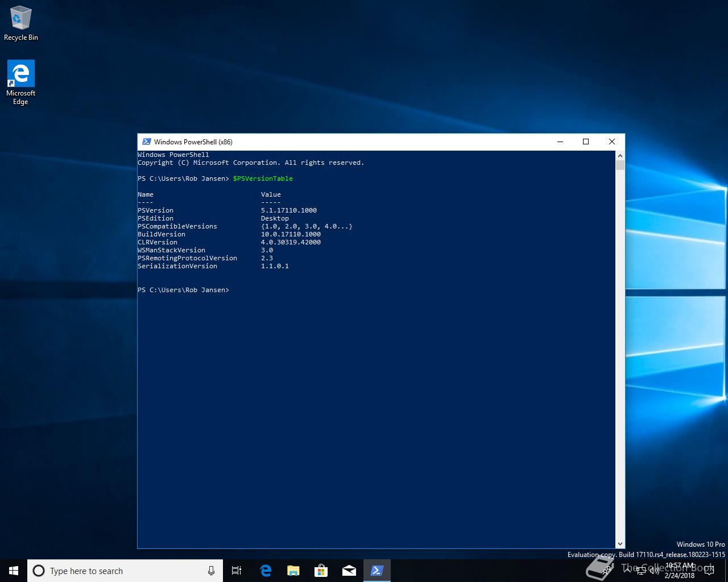Activate the microphone icon in the search box
Screen dimensions: 728x582
click(211, 571)
